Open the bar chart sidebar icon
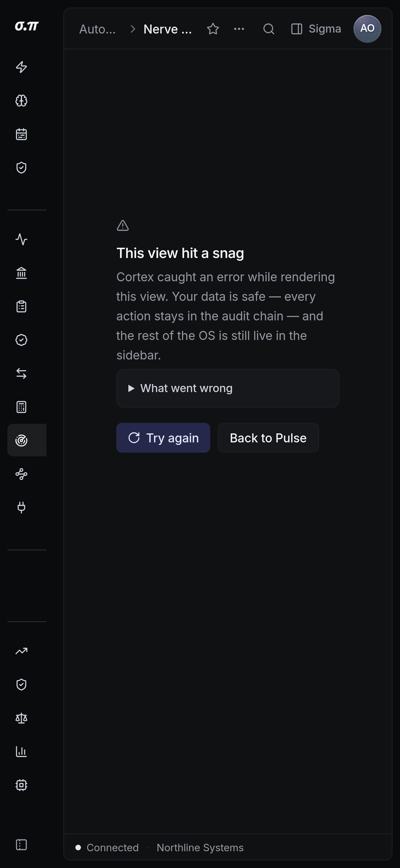The width and height of the screenshot is (400, 868). pos(21,752)
